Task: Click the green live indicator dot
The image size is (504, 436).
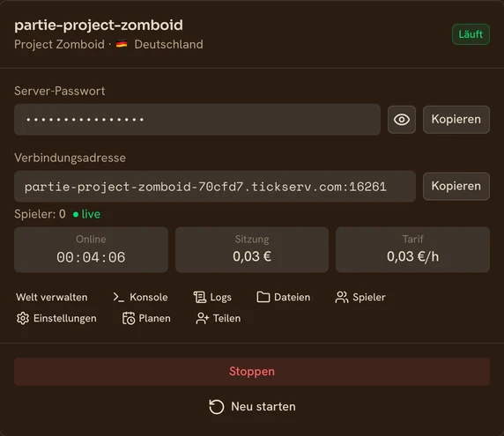Action: click(76, 214)
